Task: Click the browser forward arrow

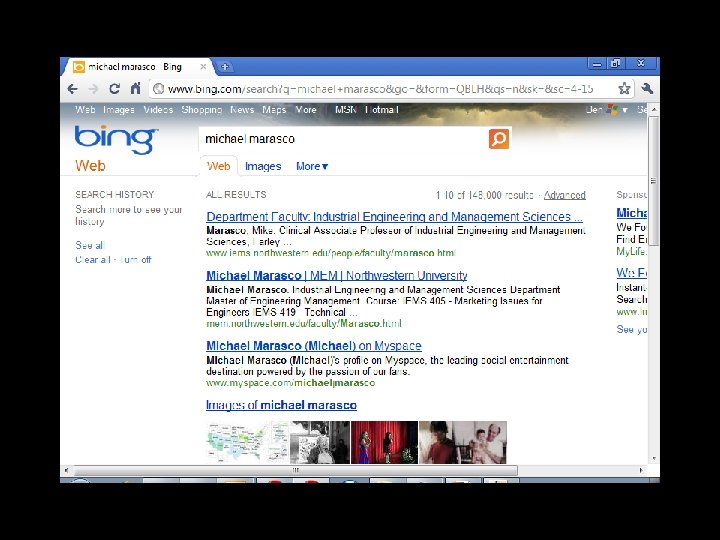Action: click(94, 89)
